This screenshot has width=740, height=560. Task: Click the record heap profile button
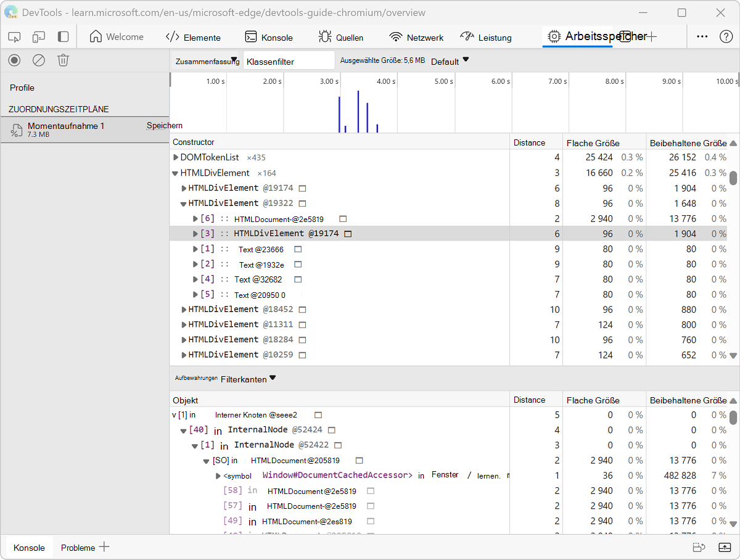point(14,60)
